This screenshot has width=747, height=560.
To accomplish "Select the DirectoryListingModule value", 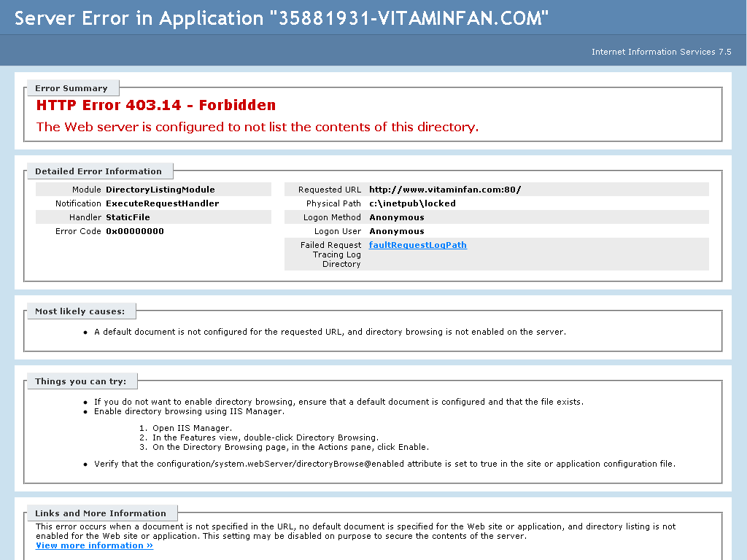I will click(160, 190).
